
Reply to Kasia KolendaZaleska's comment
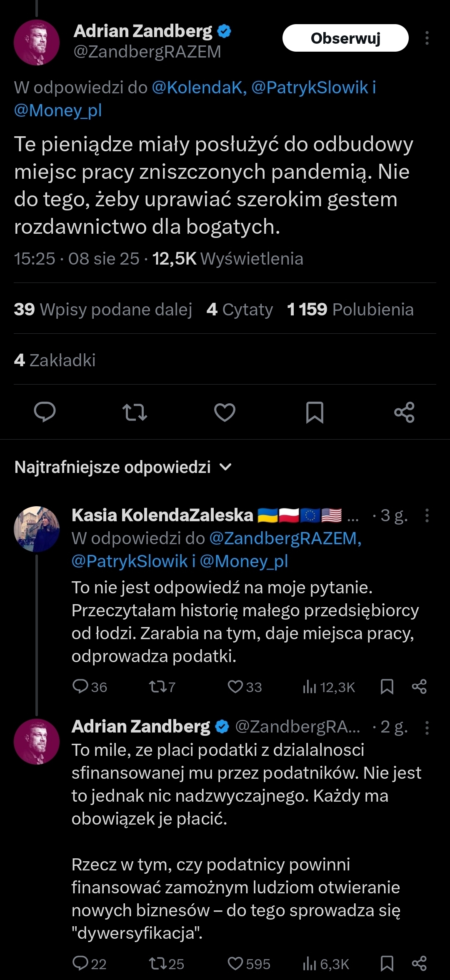point(80,687)
